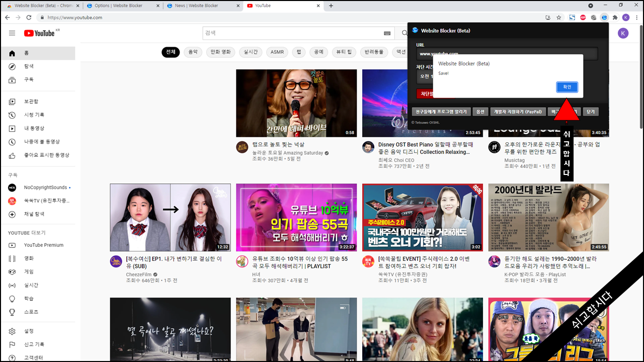Open 탐색 in sidebar
This screenshot has width=644, height=362.
tap(38, 66)
